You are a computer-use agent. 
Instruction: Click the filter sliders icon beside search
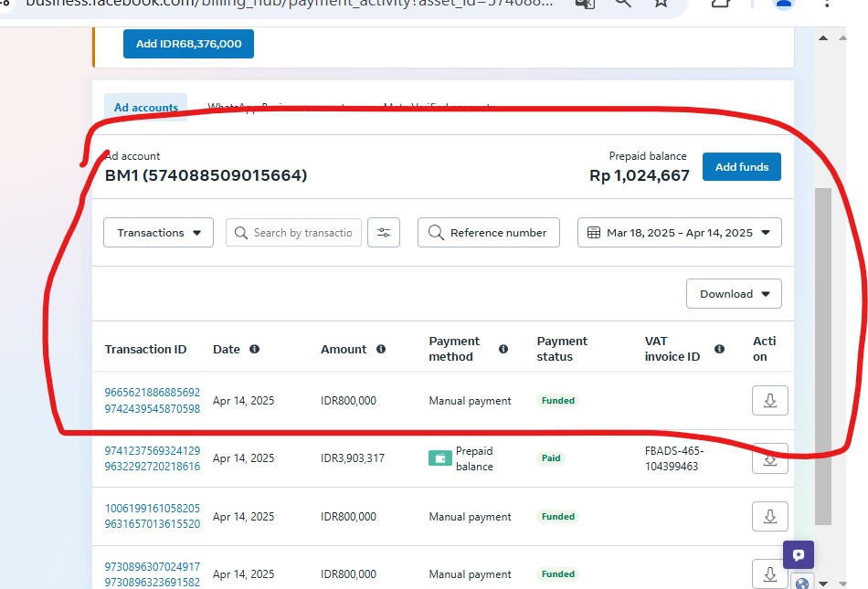tap(384, 233)
